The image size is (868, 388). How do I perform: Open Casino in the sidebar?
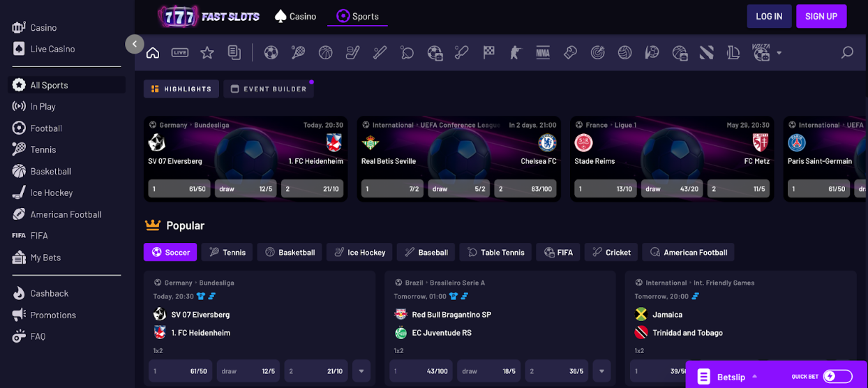tap(44, 27)
